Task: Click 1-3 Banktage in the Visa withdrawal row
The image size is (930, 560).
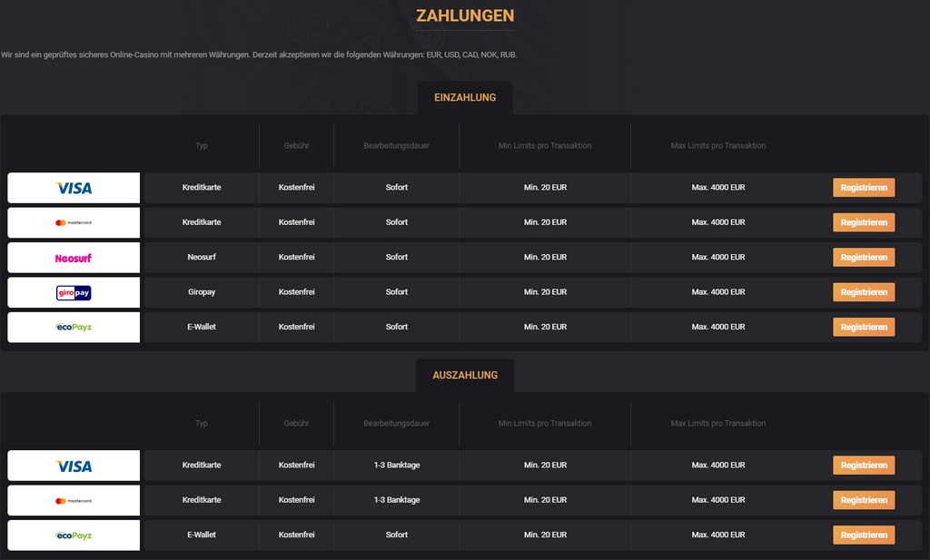Action: [x=397, y=466]
